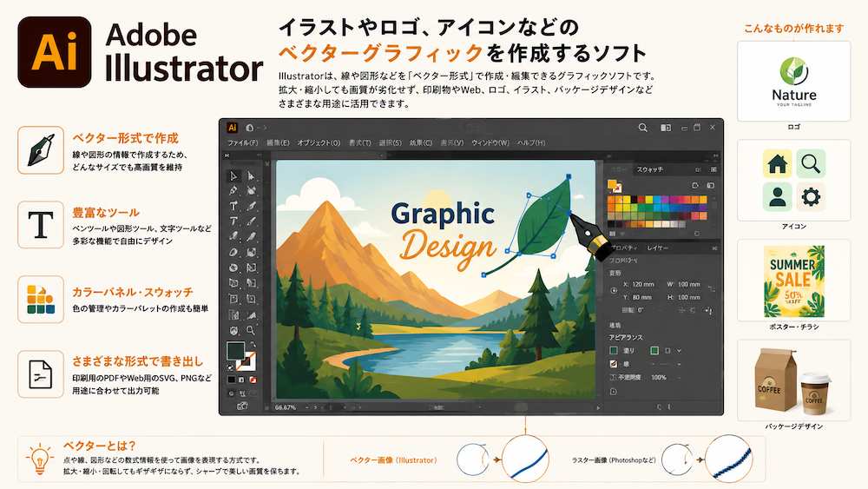Viewport: 868px width, 489px height.
Task: Click the reference point icon in Transform
Action: [614, 290]
